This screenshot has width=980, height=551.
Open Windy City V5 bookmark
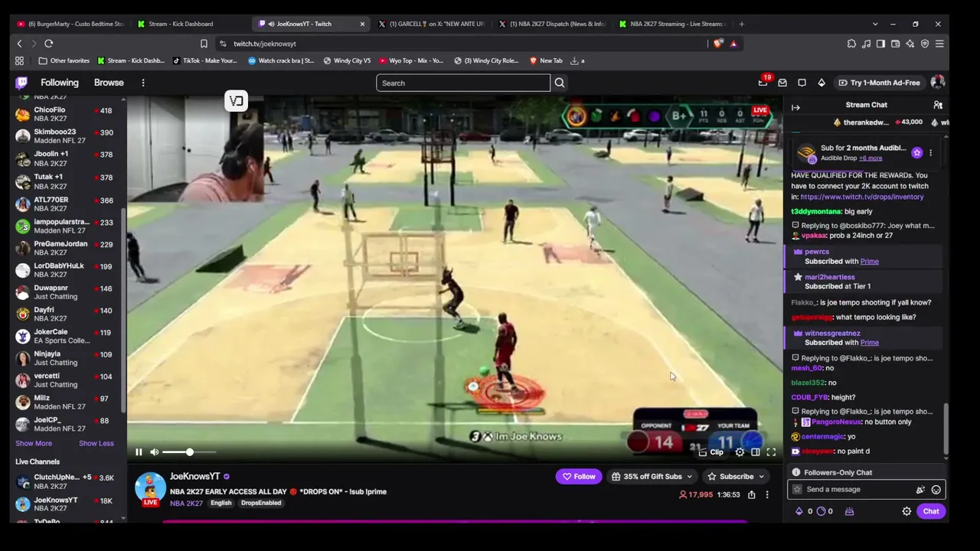click(347, 60)
